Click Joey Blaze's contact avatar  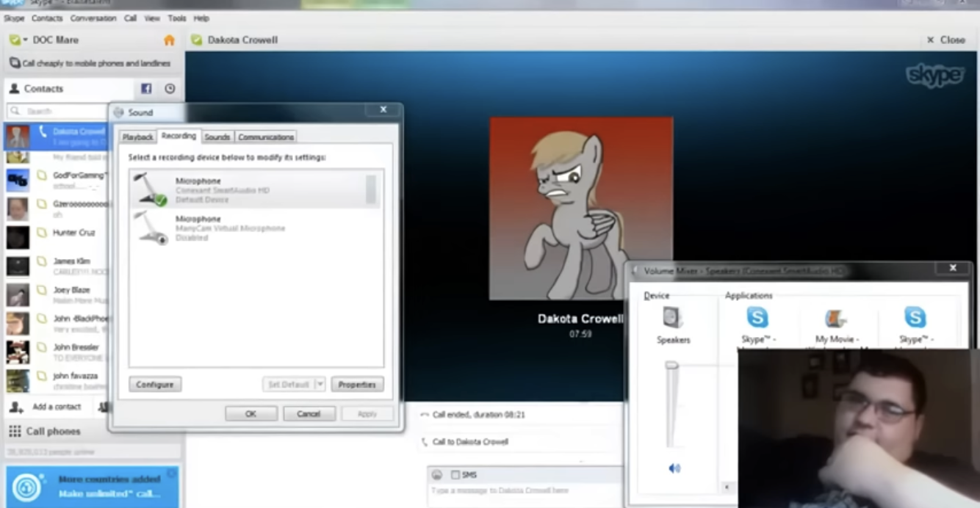(18, 294)
